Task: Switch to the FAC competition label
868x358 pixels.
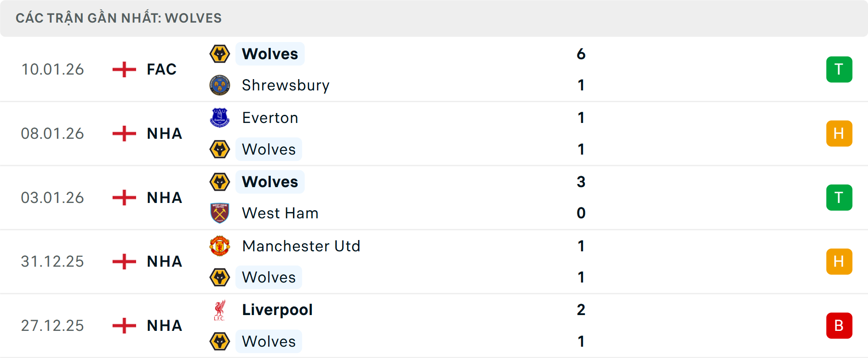Action: click(x=161, y=69)
